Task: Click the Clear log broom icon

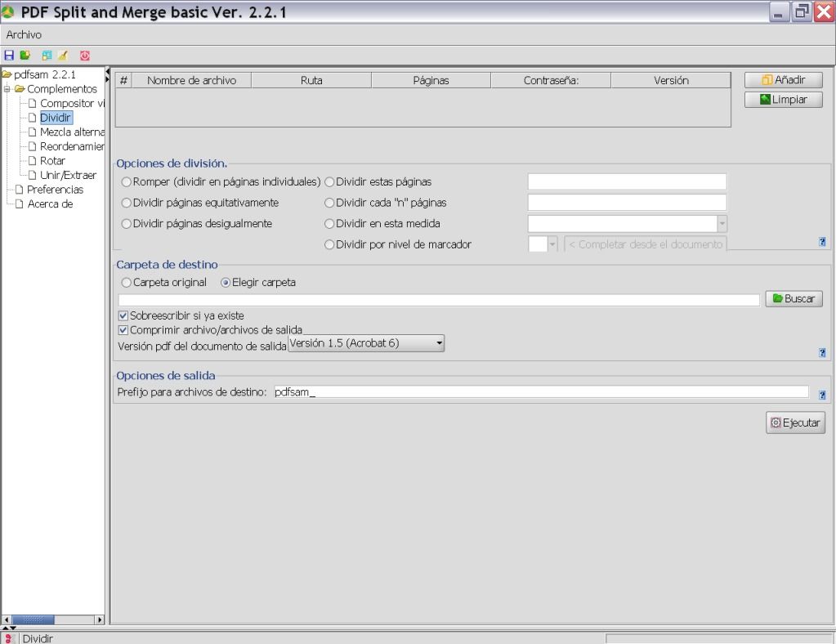Action: coord(63,55)
